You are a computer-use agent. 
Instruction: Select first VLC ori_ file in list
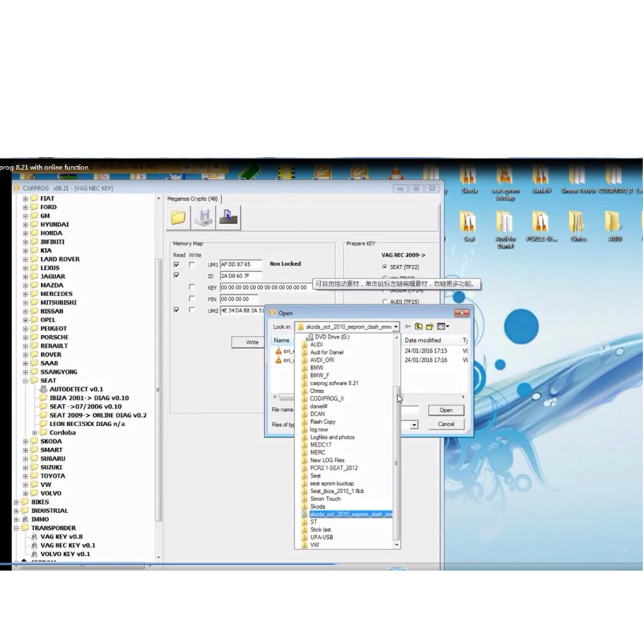point(284,351)
